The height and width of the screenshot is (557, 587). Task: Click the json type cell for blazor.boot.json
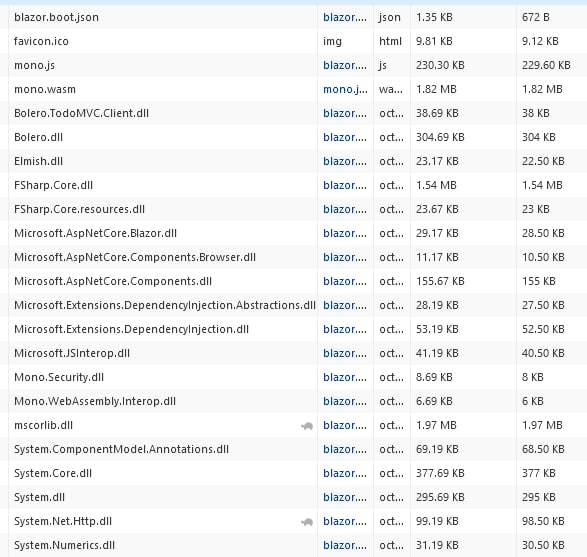(390, 17)
